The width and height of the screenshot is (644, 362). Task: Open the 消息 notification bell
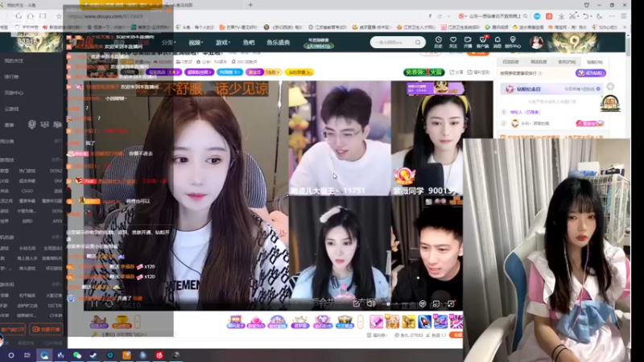[x=497, y=42]
